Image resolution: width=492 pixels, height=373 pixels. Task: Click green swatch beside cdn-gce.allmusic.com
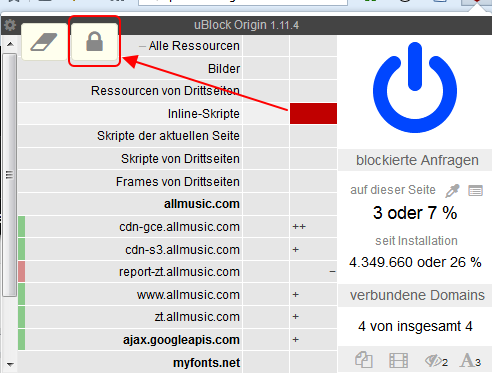pyautogui.click(x=22, y=227)
